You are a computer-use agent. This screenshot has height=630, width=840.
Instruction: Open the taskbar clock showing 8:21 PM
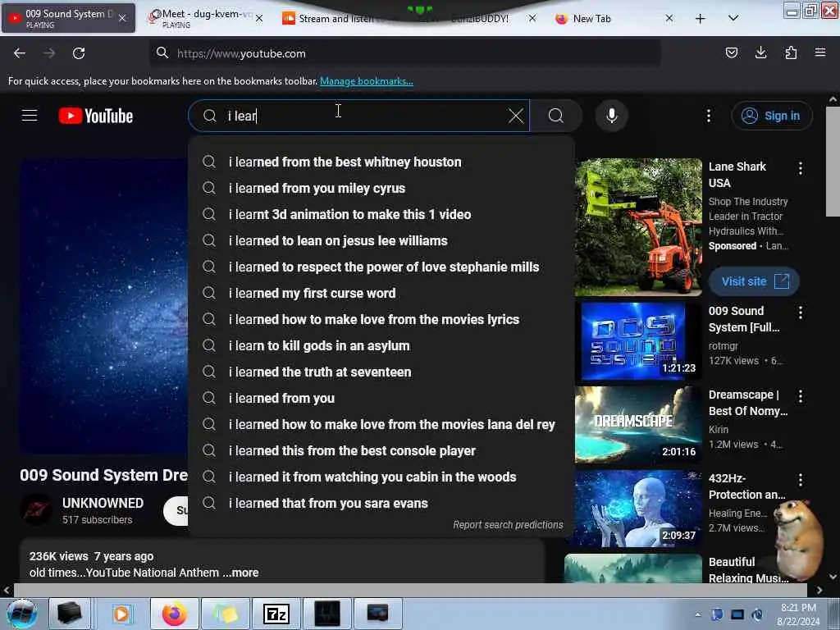tap(797, 614)
